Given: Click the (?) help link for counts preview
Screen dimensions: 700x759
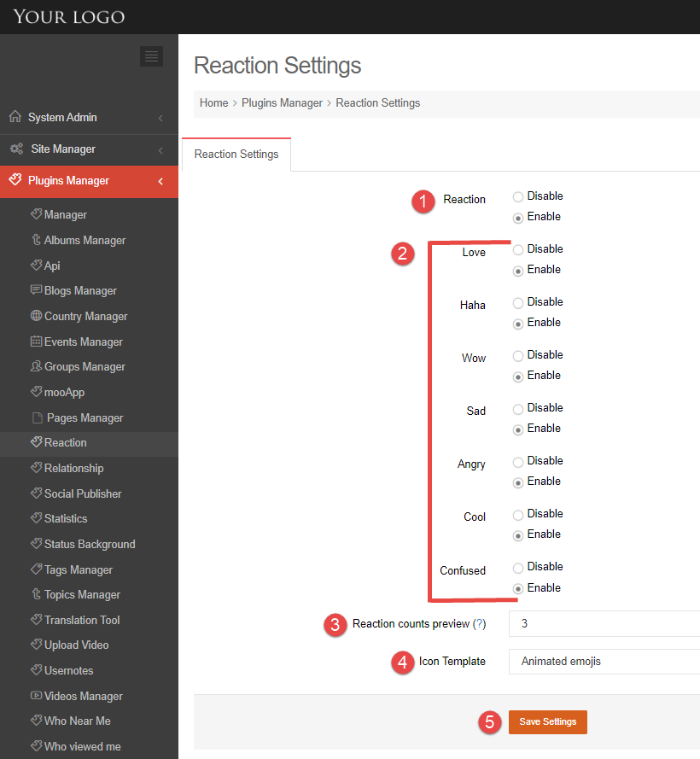Looking at the screenshot, I should [x=479, y=623].
